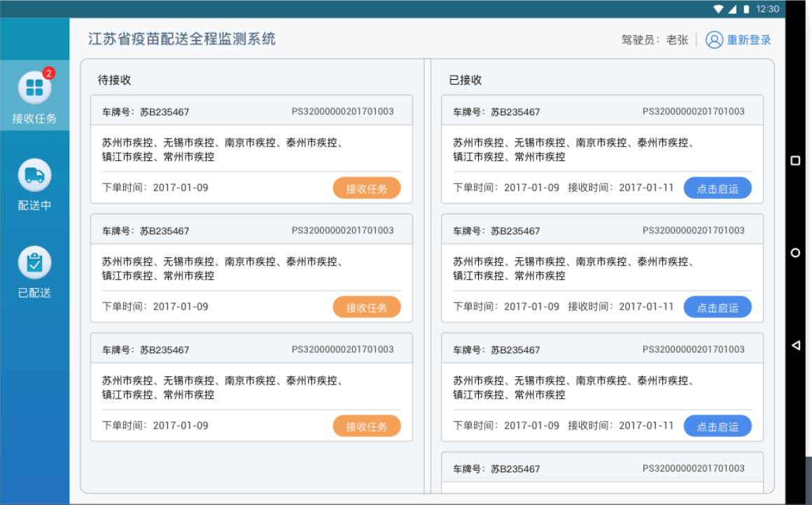Tap the Android home circle button
812x505 pixels.
pyautogui.click(x=795, y=253)
